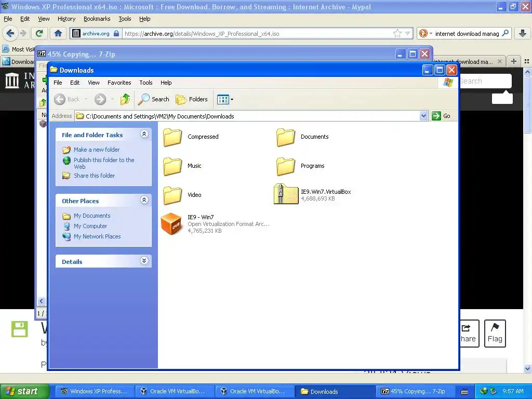
Task: Click the keyboard icon in system tray
Action: (x=464, y=392)
